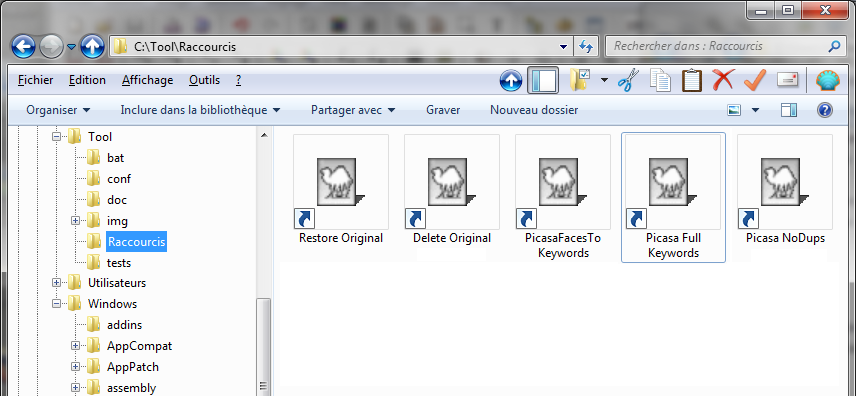This screenshot has height=396, width=856.
Task: Select the Tool folder in tree
Action: tap(100, 137)
